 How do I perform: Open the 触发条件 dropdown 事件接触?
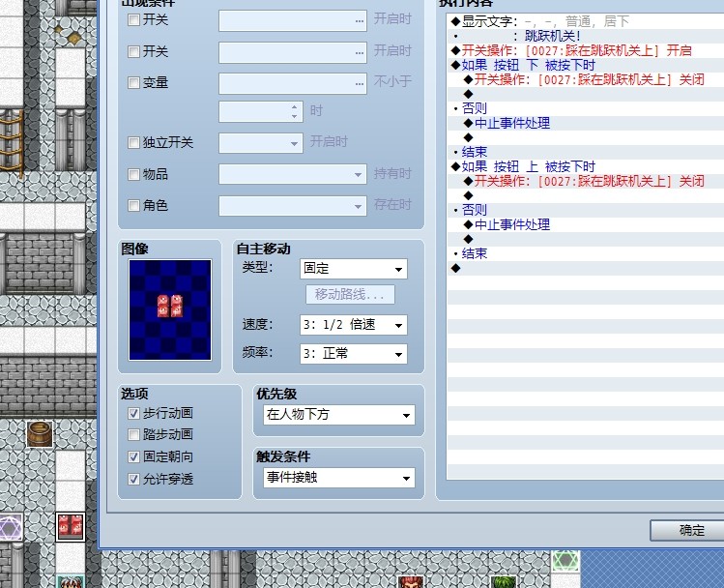point(339,478)
